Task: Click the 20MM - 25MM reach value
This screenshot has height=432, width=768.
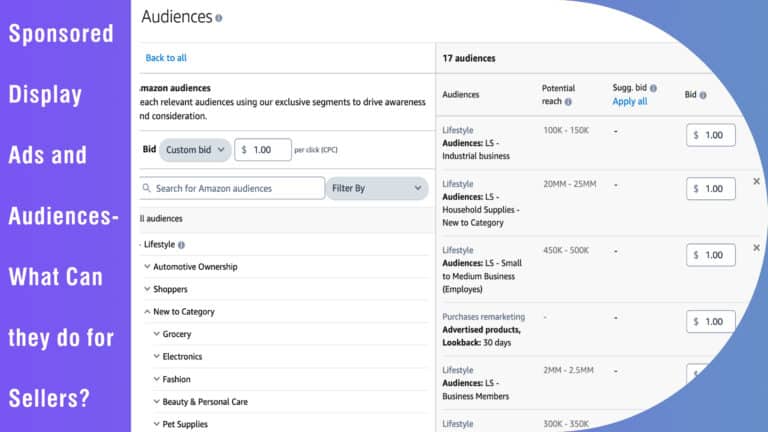Action: pyautogui.click(x=570, y=184)
